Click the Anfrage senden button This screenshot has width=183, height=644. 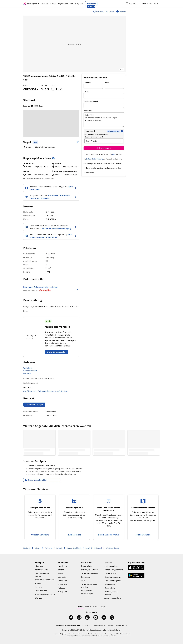(x=104, y=148)
